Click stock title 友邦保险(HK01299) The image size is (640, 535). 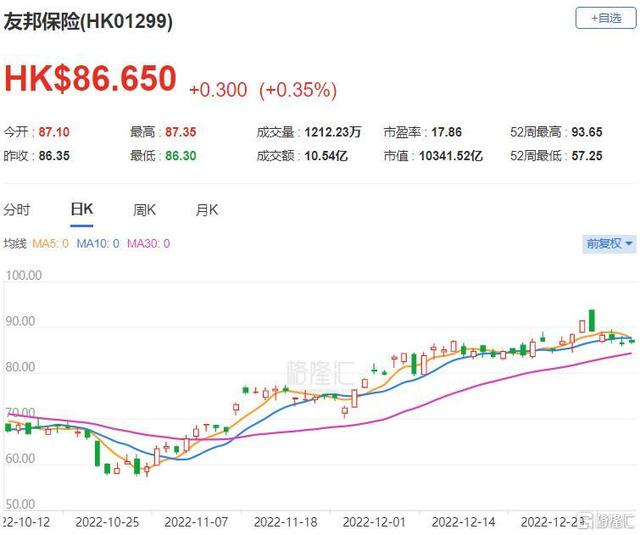pos(88,21)
